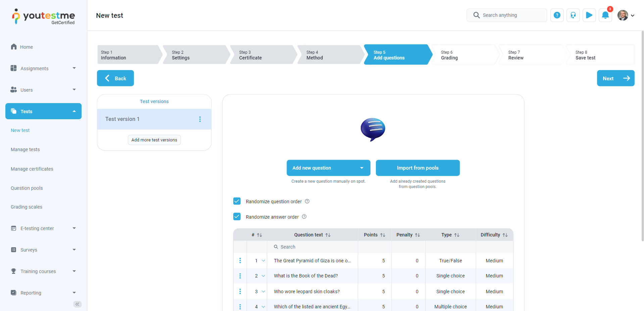Open the notifications bell
This screenshot has width=644, height=311.
[605, 15]
